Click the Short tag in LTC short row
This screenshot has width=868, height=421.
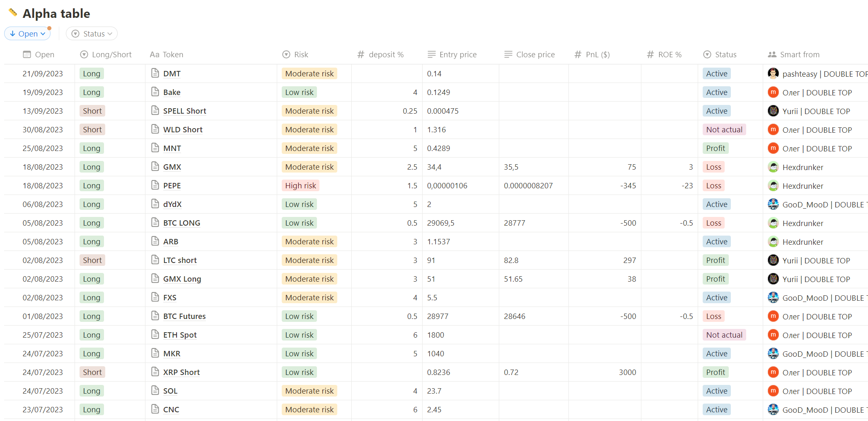pos(92,260)
